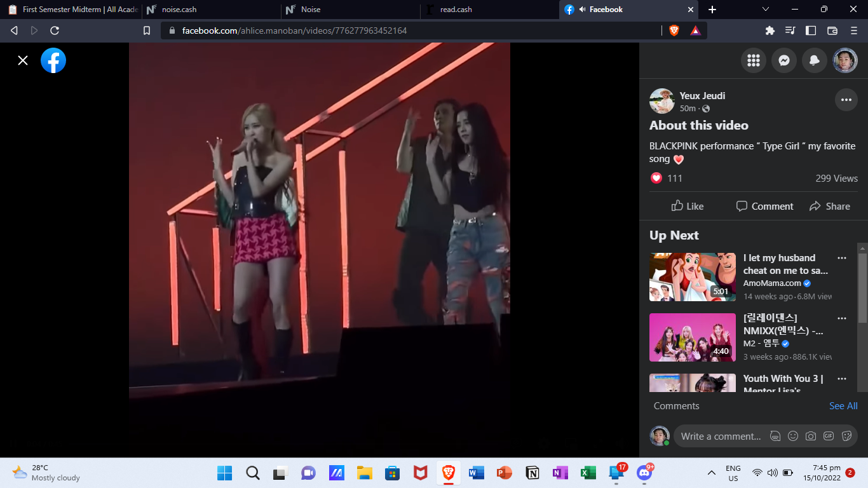Screen dimensions: 868x488
Task: Click the heart reaction count 111
Action: coord(667,179)
